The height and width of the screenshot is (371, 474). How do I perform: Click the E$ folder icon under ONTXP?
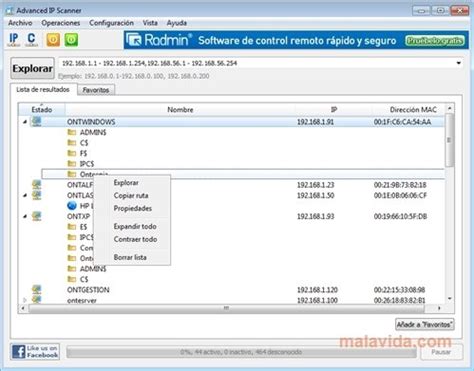tap(72, 227)
